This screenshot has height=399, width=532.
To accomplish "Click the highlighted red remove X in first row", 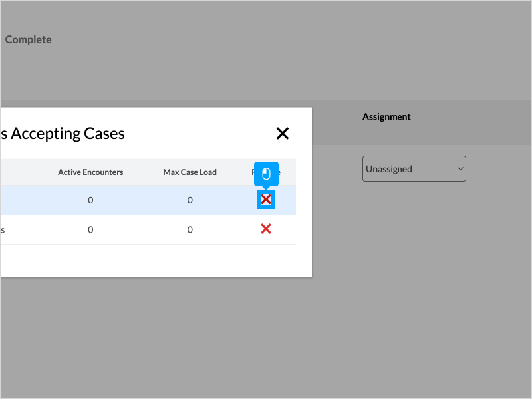I will (266, 199).
